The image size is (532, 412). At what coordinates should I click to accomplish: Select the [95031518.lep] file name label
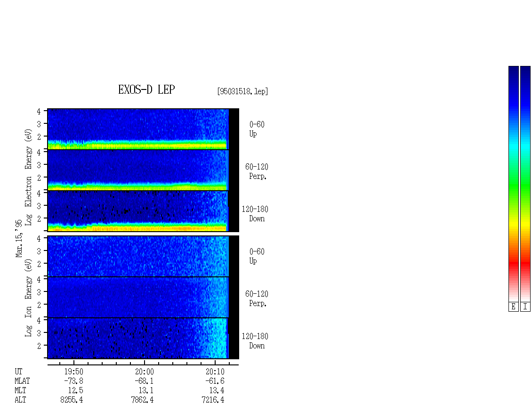242,91
